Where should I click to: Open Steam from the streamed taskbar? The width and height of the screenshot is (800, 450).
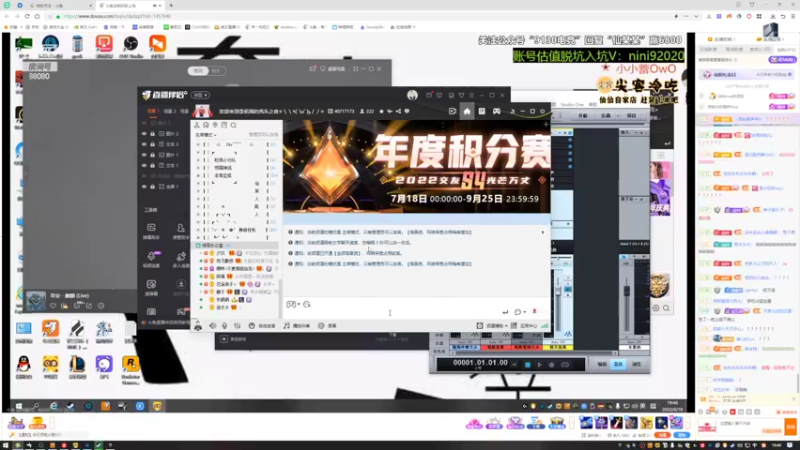pos(70,406)
